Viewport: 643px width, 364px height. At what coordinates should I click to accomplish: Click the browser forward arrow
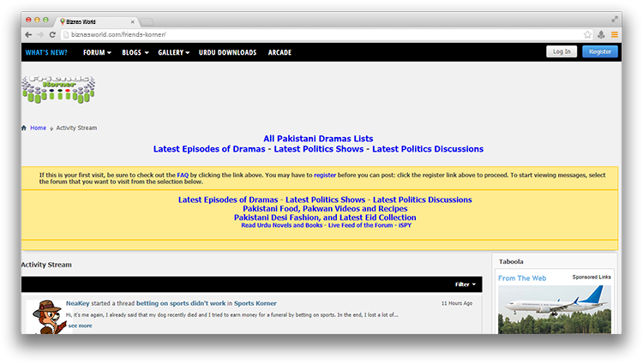tap(40, 34)
